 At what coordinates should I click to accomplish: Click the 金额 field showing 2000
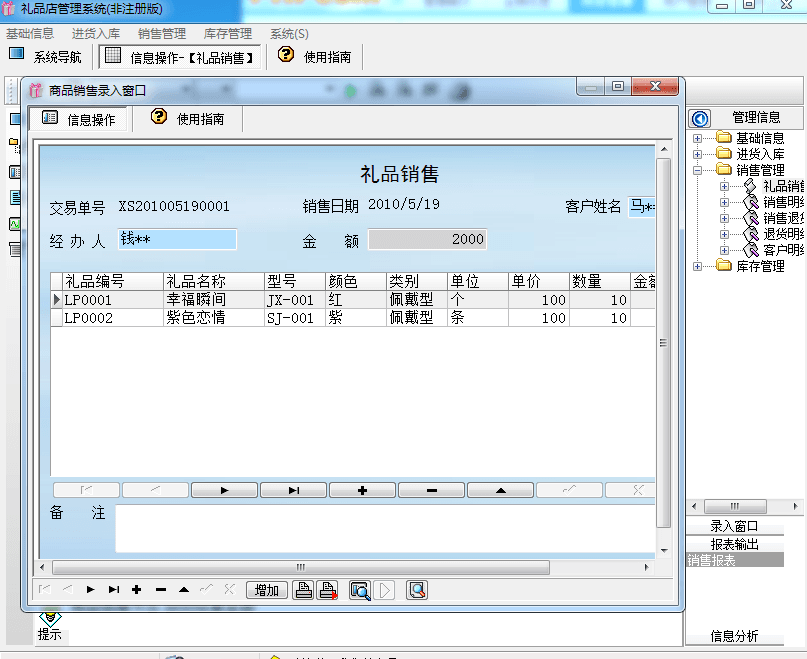coord(427,239)
